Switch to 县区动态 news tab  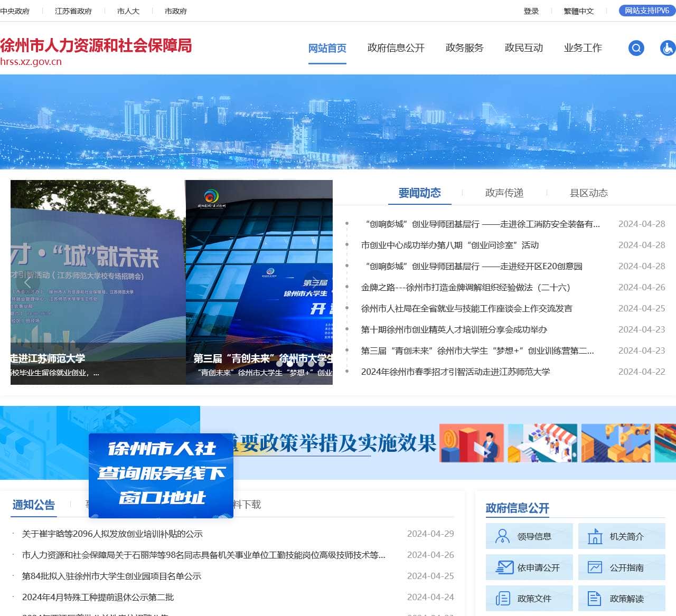click(x=588, y=193)
